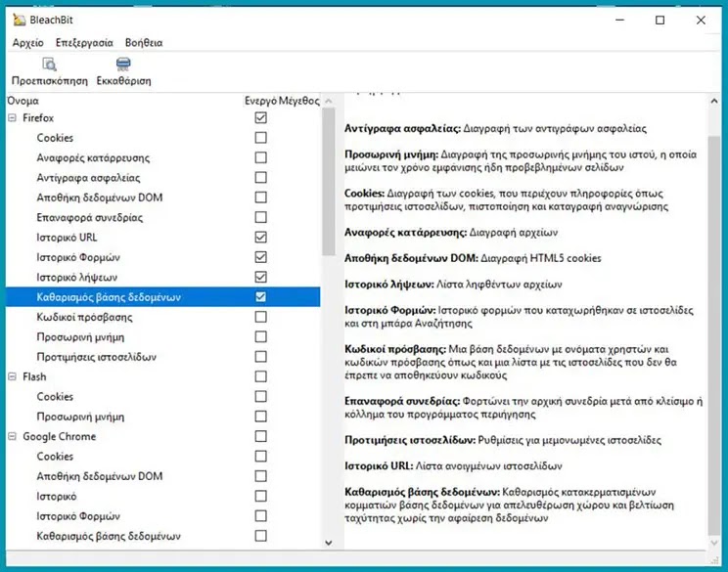
Task: Click tree list scrollbar down arrow
Action: pos(329,543)
